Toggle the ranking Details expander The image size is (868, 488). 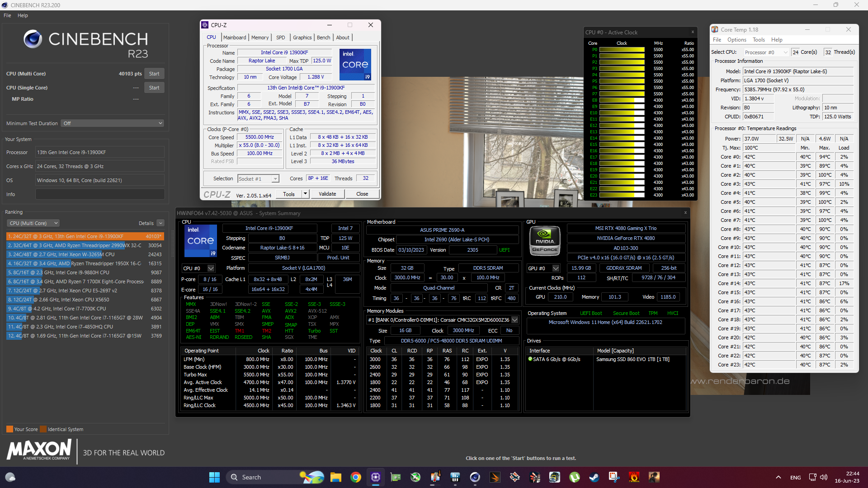pyautogui.click(x=160, y=223)
